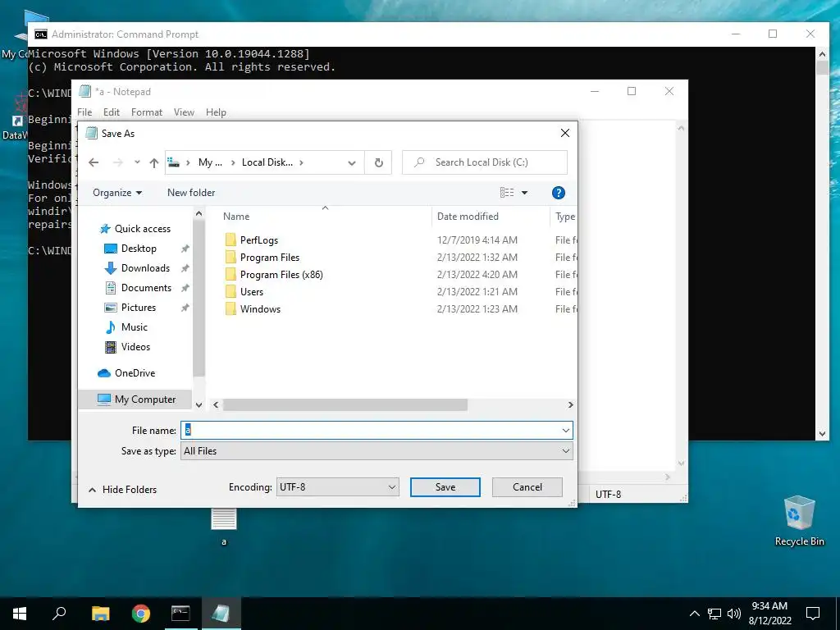
Task: Select the Users folder
Action: click(251, 291)
